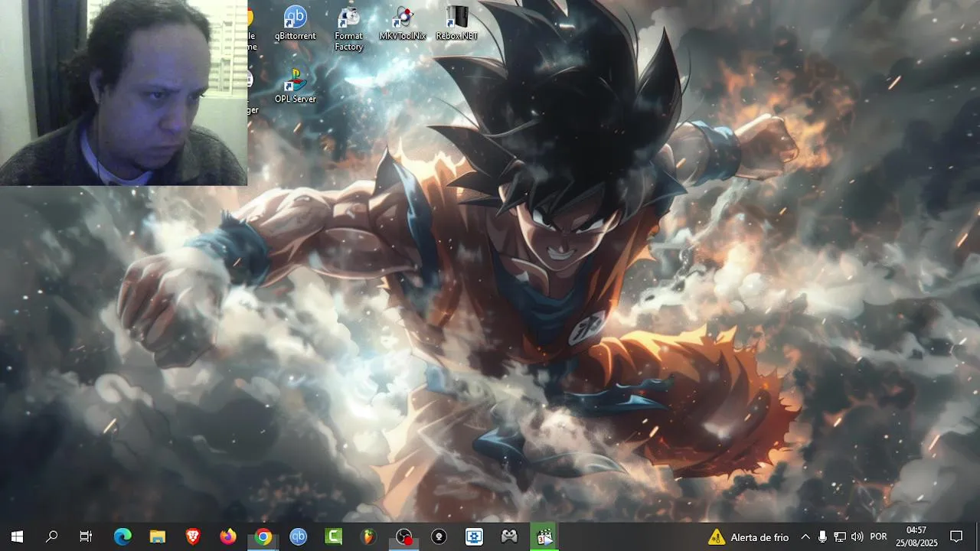Open qBittorrent from the taskbar
The width and height of the screenshot is (980, 551).
299,537
